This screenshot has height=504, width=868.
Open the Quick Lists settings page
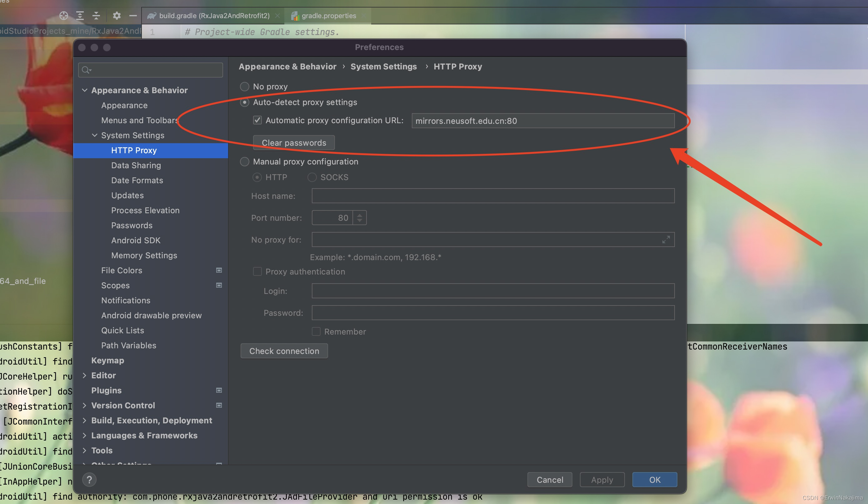point(122,330)
